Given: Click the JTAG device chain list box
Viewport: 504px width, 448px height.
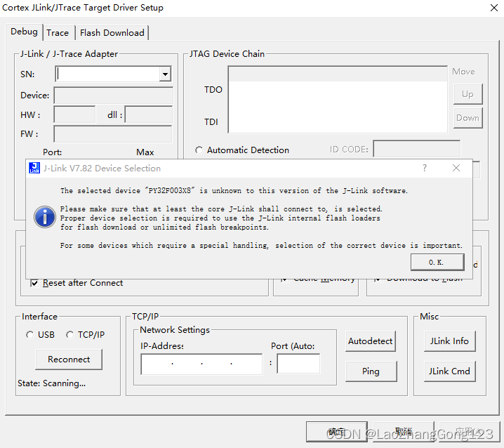Looking at the screenshot, I should [338, 100].
